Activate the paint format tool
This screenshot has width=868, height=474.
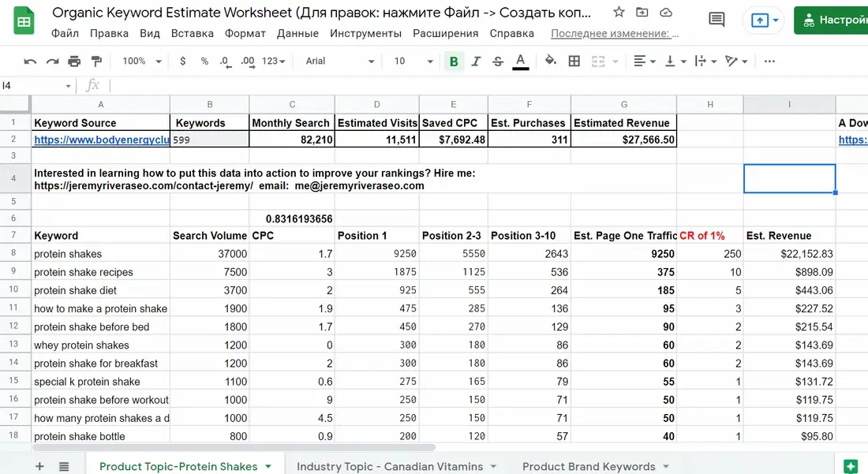tap(96, 62)
